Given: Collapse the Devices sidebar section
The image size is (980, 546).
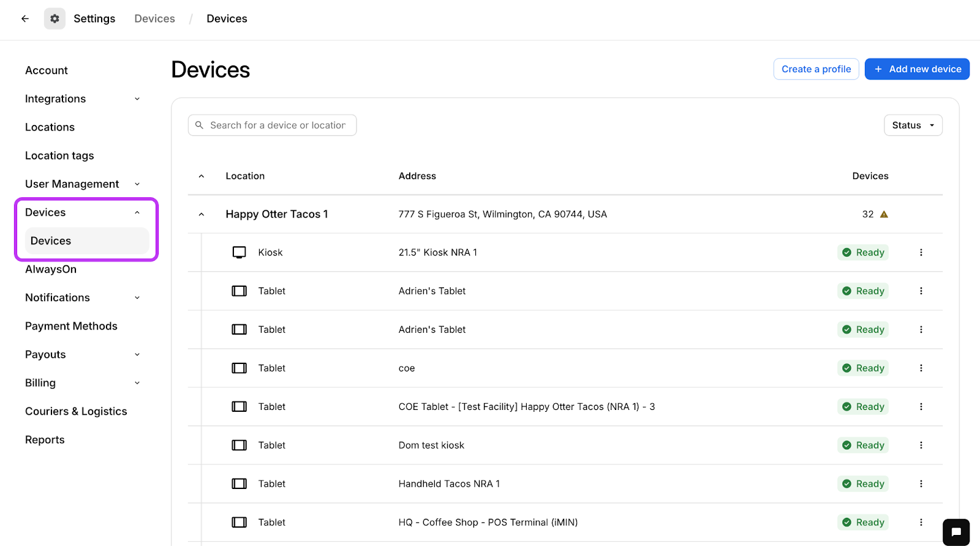Looking at the screenshot, I should click(x=137, y=213).
